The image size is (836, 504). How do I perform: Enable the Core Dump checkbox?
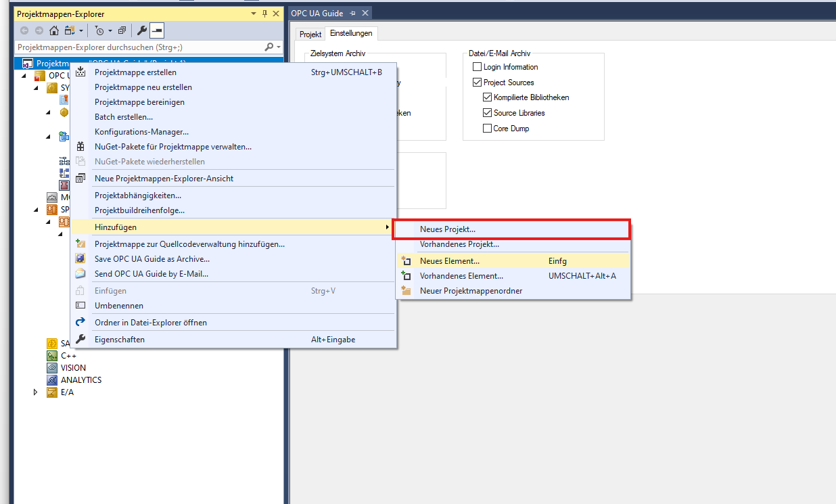[x=487, y=129]
